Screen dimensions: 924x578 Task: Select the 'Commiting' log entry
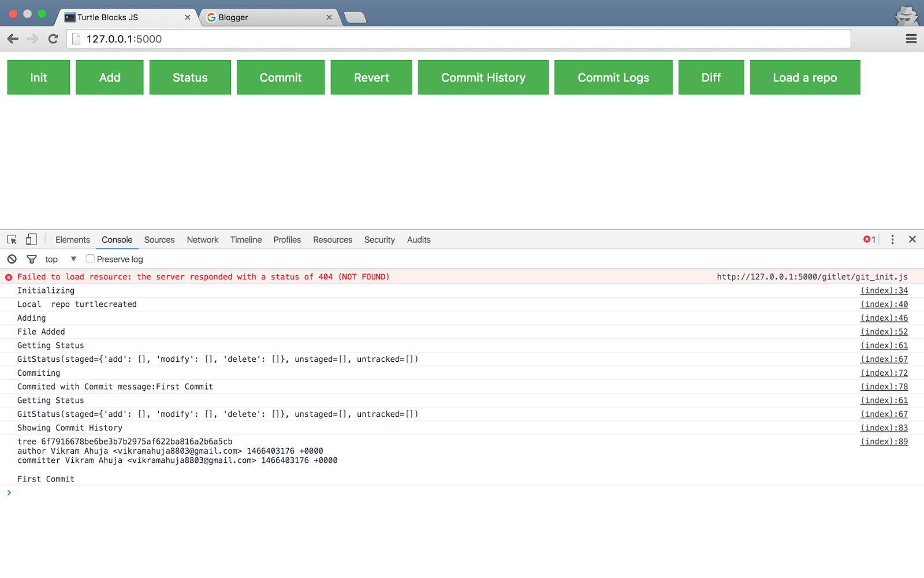(x=39, y=373)
